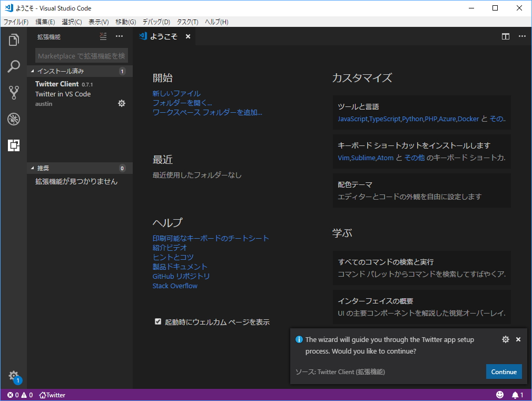Open the Explorer view in the activity bar

(14, 40)
